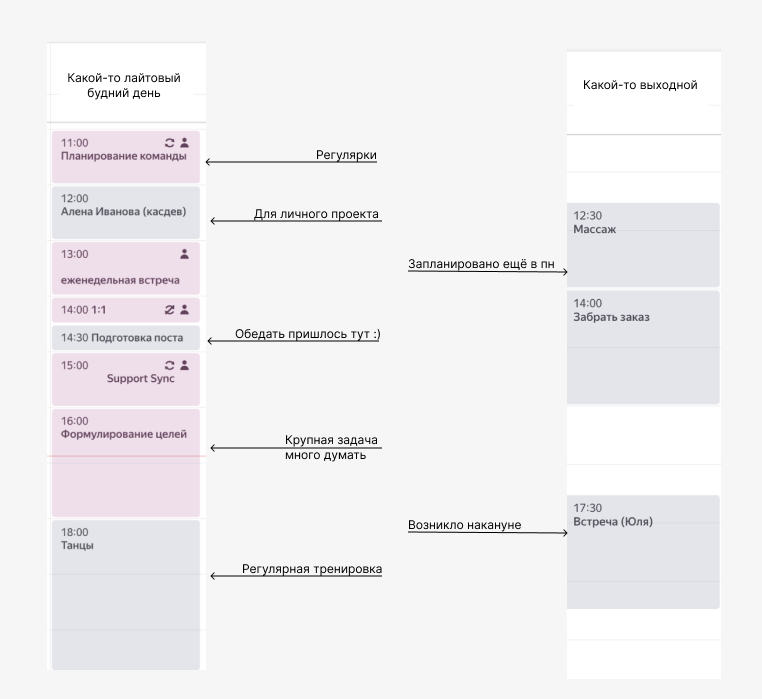Open the Забрать заказ event
This screenshot has width=762, height=699.
pyautogui.click(x=642, y=347)
